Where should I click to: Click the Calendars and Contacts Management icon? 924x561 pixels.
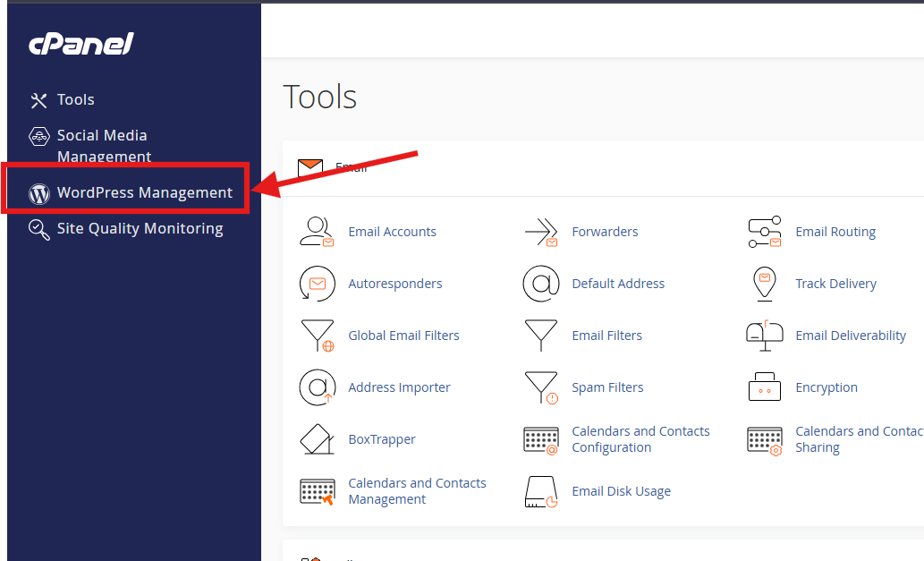[317, 491]
